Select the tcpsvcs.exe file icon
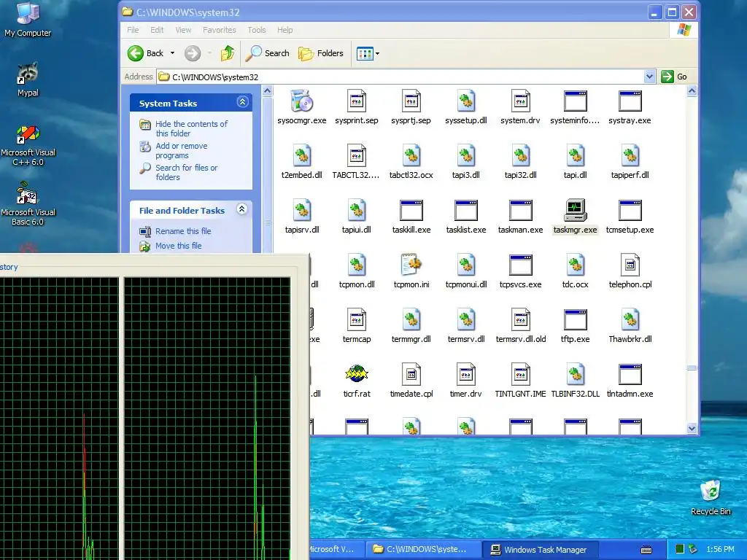Viewport: 747px width, 560px height. (520, 265)
